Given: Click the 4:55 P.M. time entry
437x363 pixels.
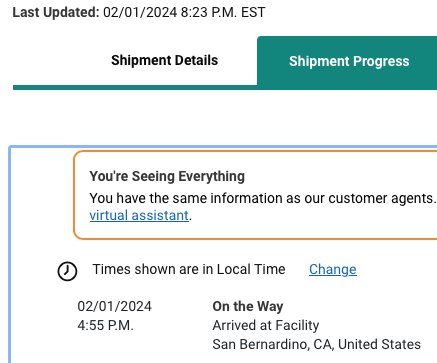Looking at the screenshot, I should 105,325.
